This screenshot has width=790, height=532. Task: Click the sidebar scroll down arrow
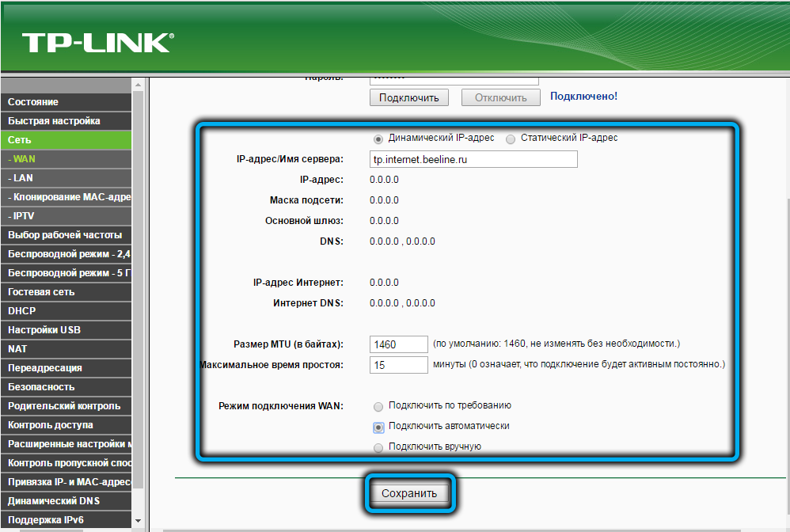[139, 520]
